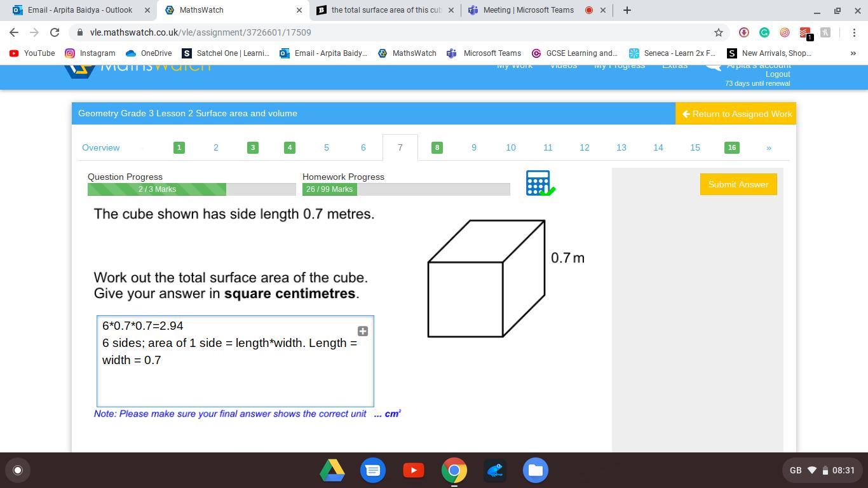Bookmark page with star icon
The image size is (868, 488).
[x=719, y=32]
